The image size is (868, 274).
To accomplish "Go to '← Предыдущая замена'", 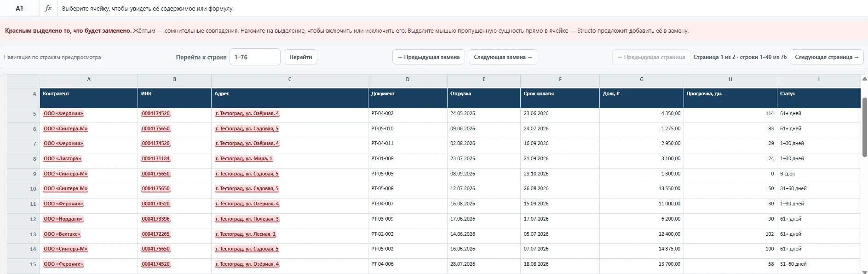I will pos(429,57).
